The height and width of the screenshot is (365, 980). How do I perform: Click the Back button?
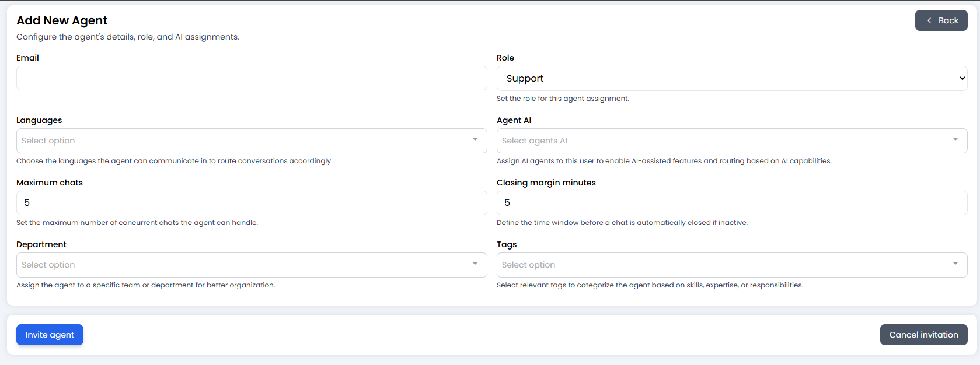click(x=941, y=20)
